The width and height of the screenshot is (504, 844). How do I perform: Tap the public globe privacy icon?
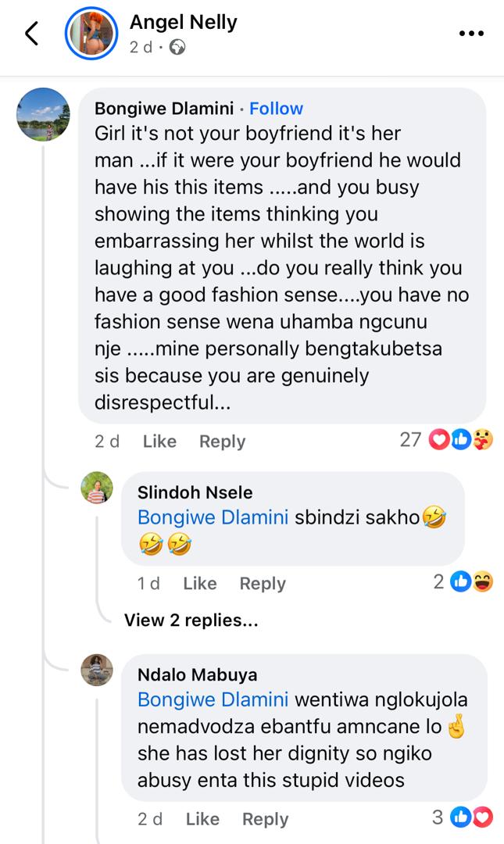[x=177, y=48]
